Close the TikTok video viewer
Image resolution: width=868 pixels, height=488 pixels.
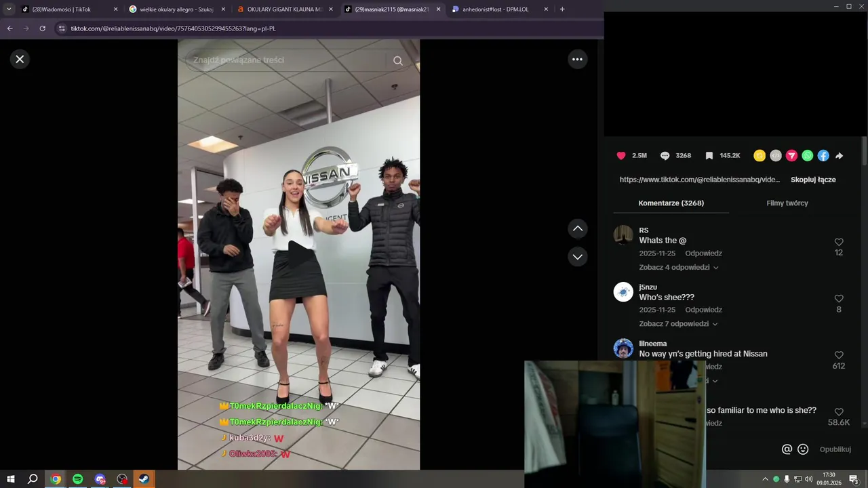pos(20,59)
